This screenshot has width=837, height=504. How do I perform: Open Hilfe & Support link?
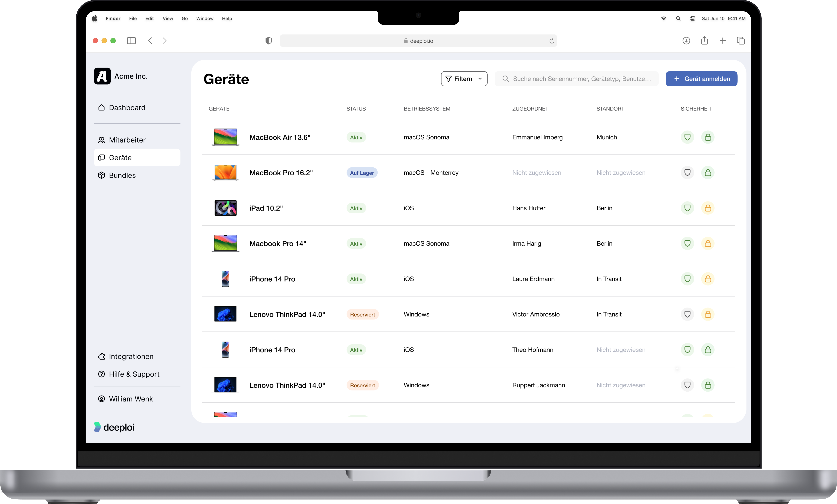point(134,374)
